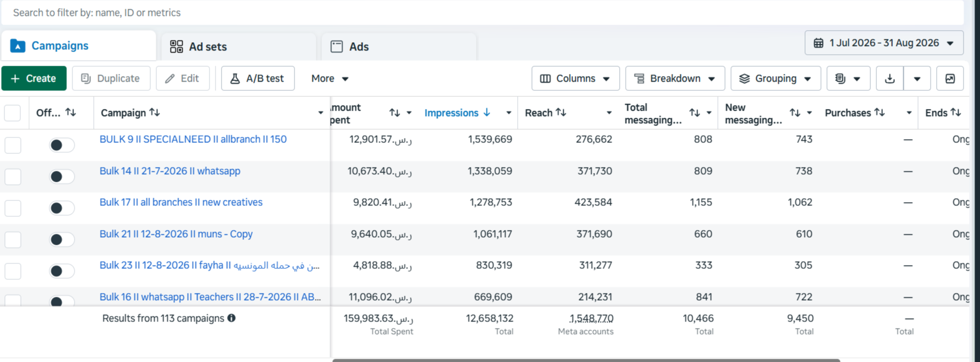Open the export options arrow dropdown

917,78
